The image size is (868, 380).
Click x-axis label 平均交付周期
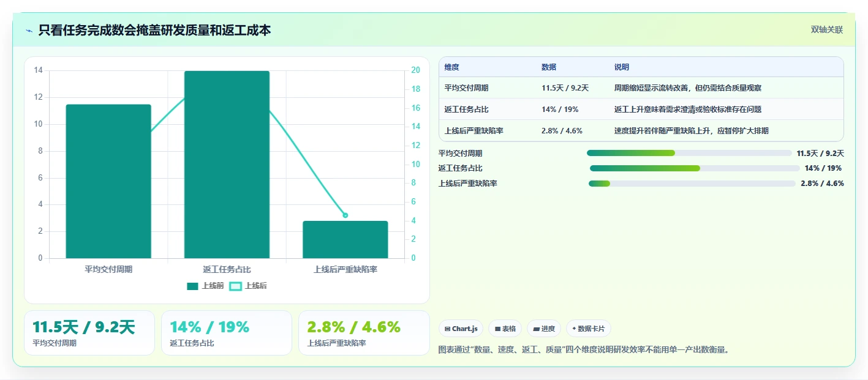pos(108,269)
